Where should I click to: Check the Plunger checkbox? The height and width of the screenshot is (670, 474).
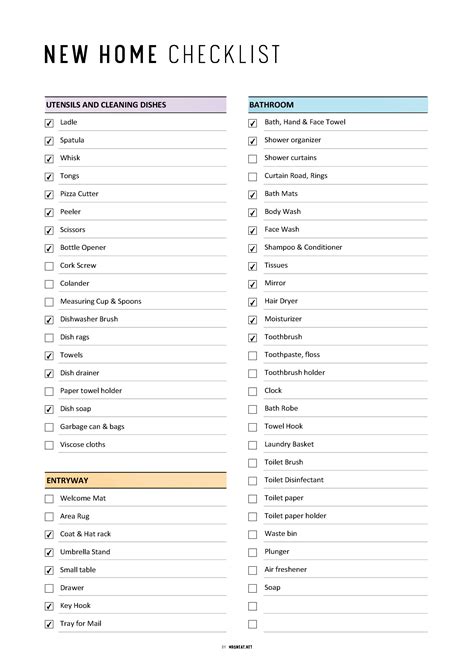pyautogui.click(x=253, y=552)
